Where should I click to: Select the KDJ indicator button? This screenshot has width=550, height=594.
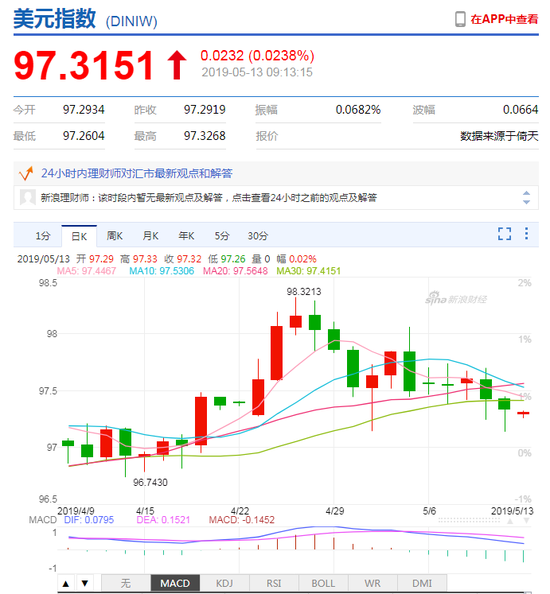click(224, 583)
